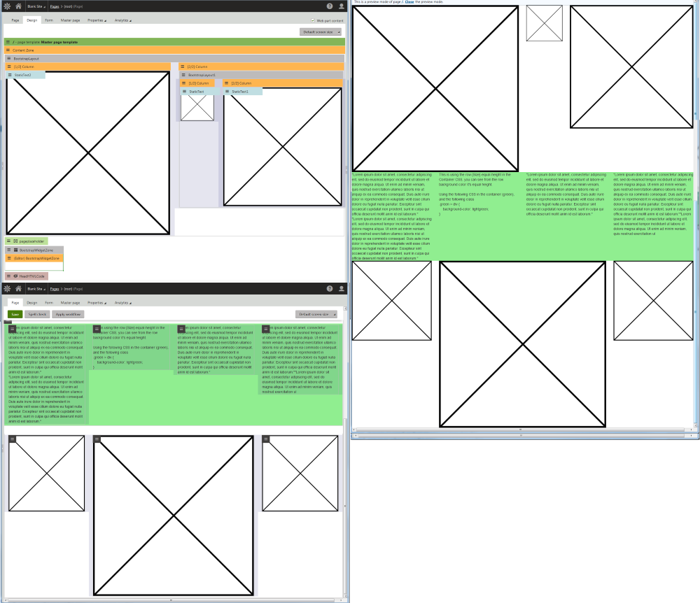Open the menu handle of the HeadHTMLCode web part
The width and height of the screenshot is (700, 603).
click(9, 276)
